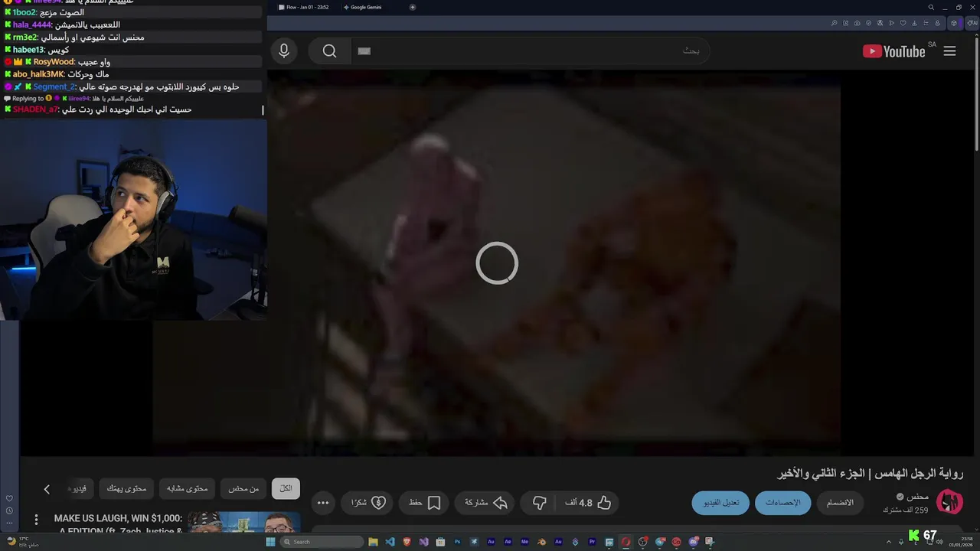Click the profile icon in browser toolbar

937,23
